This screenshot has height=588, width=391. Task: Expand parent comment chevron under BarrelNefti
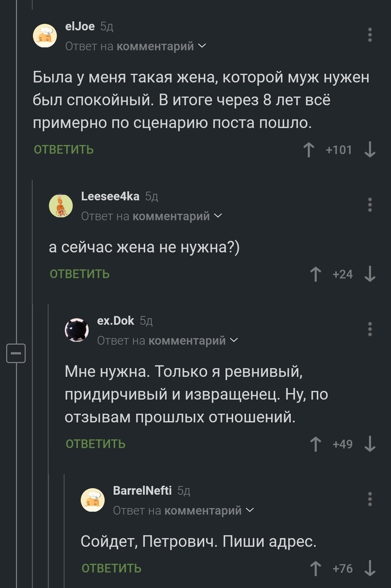pyautogui.click(x=250, y=510)
